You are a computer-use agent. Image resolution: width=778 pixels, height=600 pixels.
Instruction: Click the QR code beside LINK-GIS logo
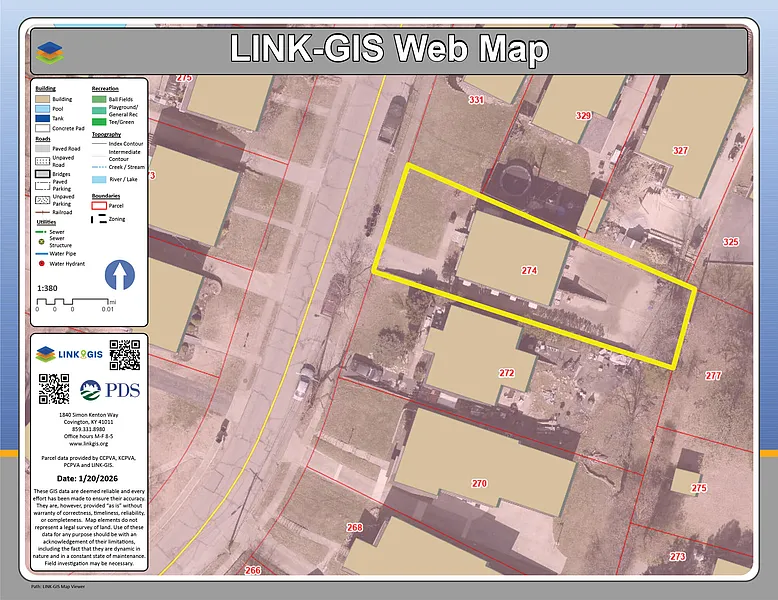125,355
